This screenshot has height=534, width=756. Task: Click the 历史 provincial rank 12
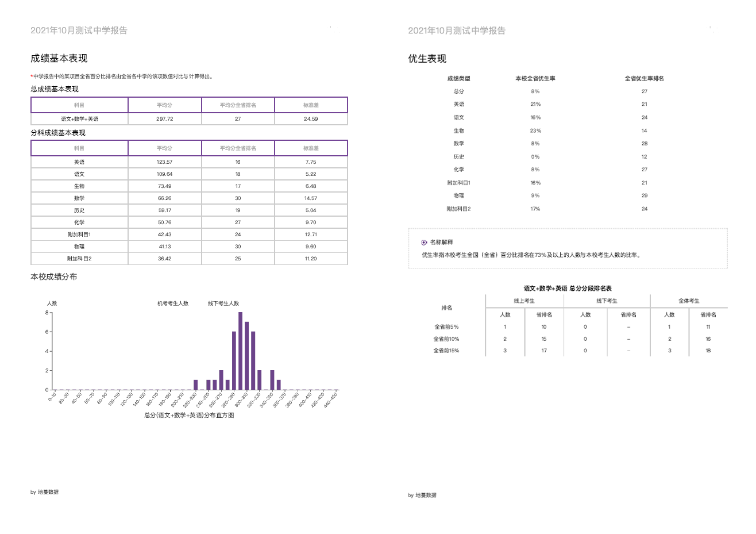(x=645, y=157)
